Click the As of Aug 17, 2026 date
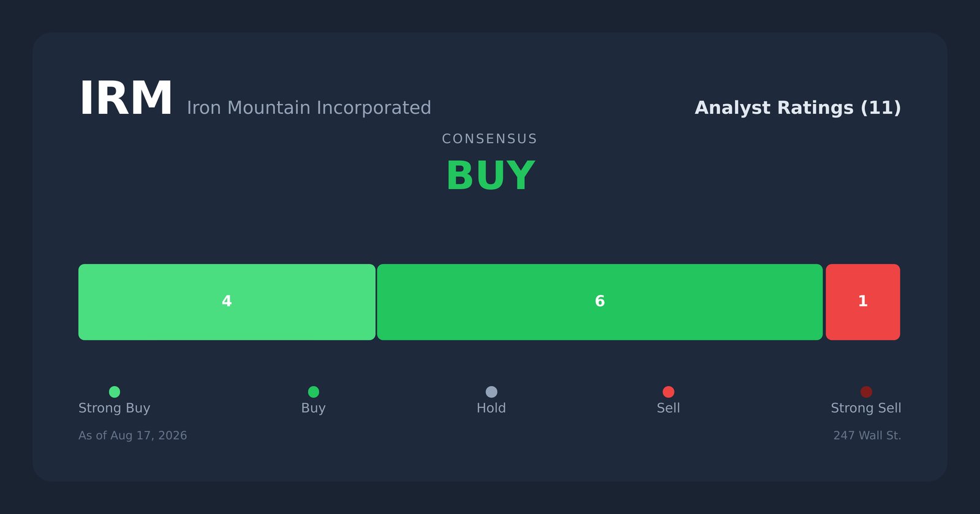 [x=133, y=436]
